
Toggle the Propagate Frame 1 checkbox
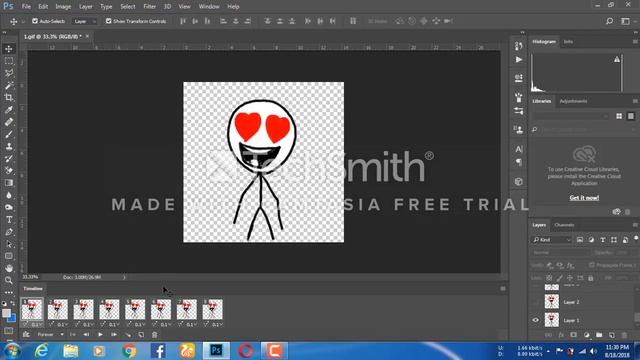[x=591, y=265]
